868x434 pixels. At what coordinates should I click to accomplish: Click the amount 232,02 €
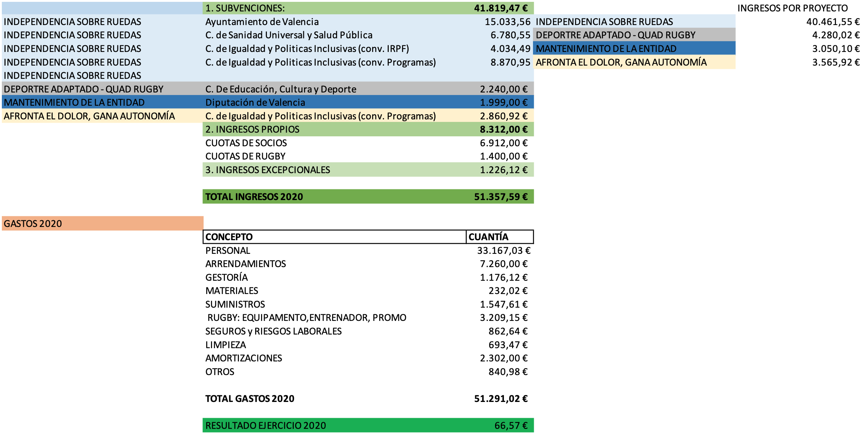pos(508,291)
